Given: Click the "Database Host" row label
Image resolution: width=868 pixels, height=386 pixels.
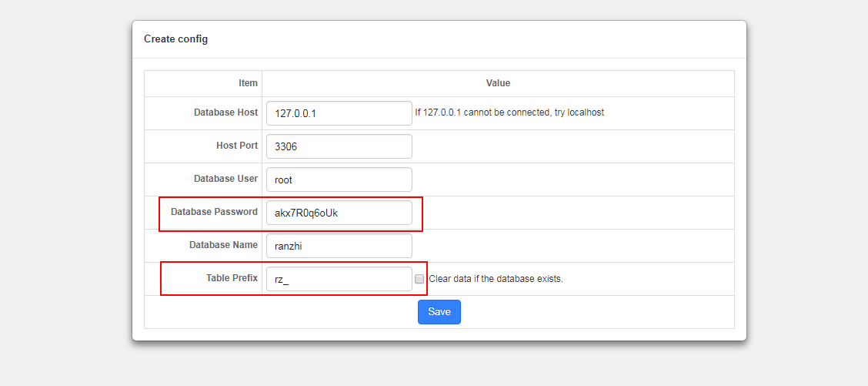Looking at the screenshot, I should (x=225, y=112).
